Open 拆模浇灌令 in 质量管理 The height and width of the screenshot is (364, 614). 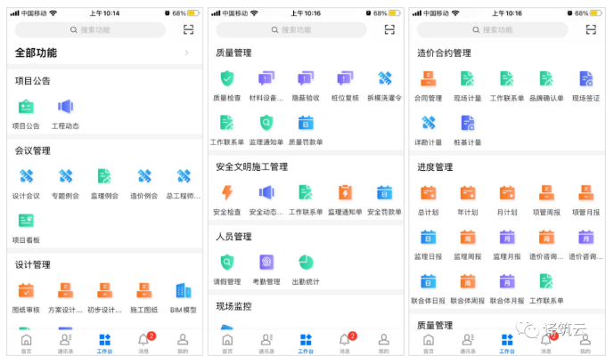point(385,78)
